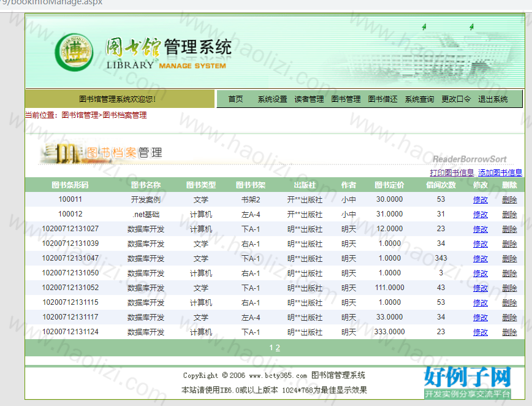
Task: Click 修改 for barcode 10200712131117
Action: click(x=481, y=318)
